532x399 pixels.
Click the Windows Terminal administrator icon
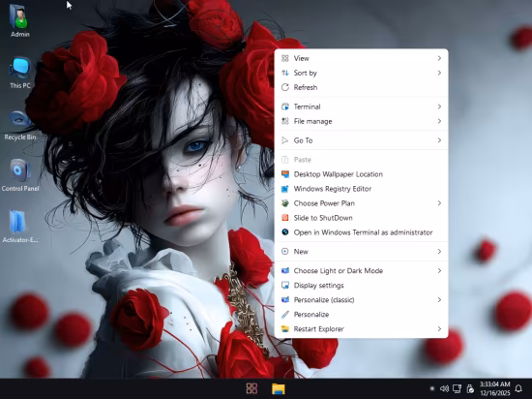tap(285, 232)
